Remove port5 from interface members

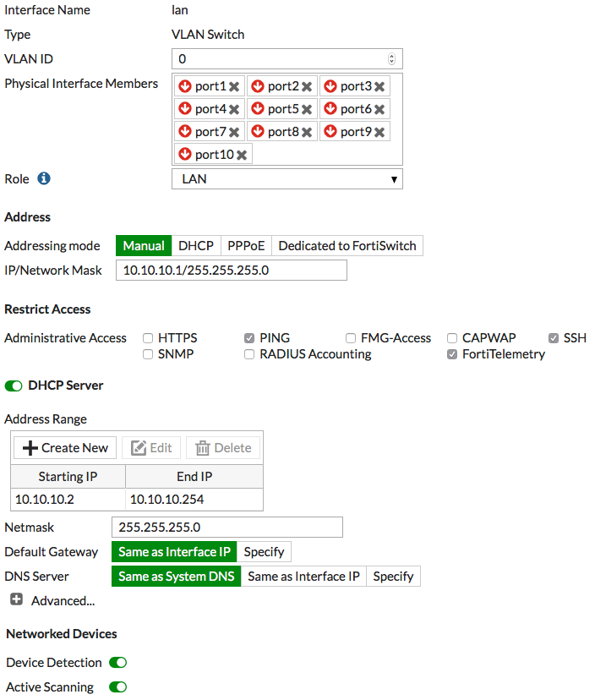point(307,109)
